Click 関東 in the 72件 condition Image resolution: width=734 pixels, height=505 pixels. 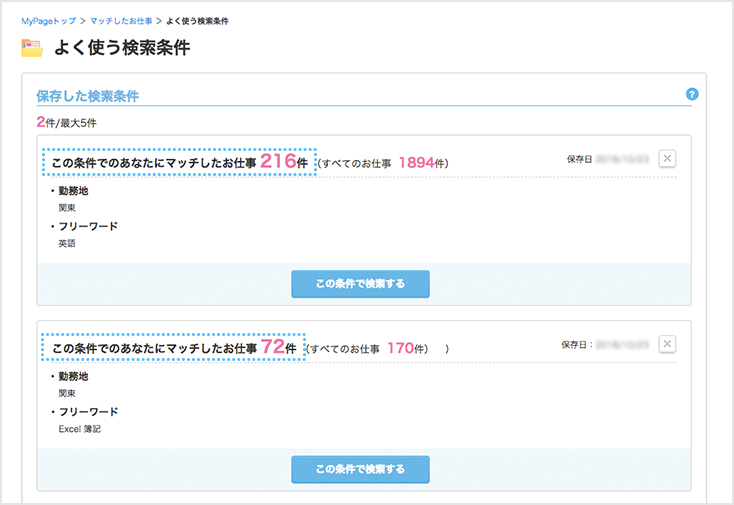tap(66, 393)
